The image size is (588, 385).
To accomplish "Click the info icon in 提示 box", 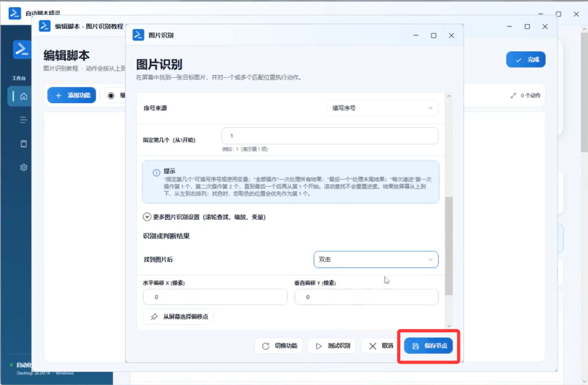I will (x=156, y=172).
